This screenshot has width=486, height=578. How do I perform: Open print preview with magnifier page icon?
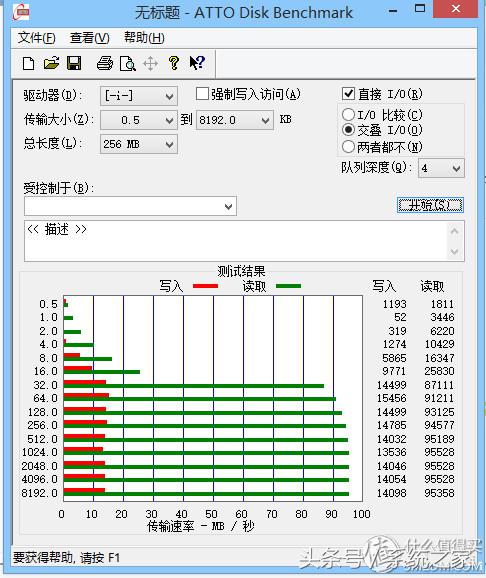(128, 63)
